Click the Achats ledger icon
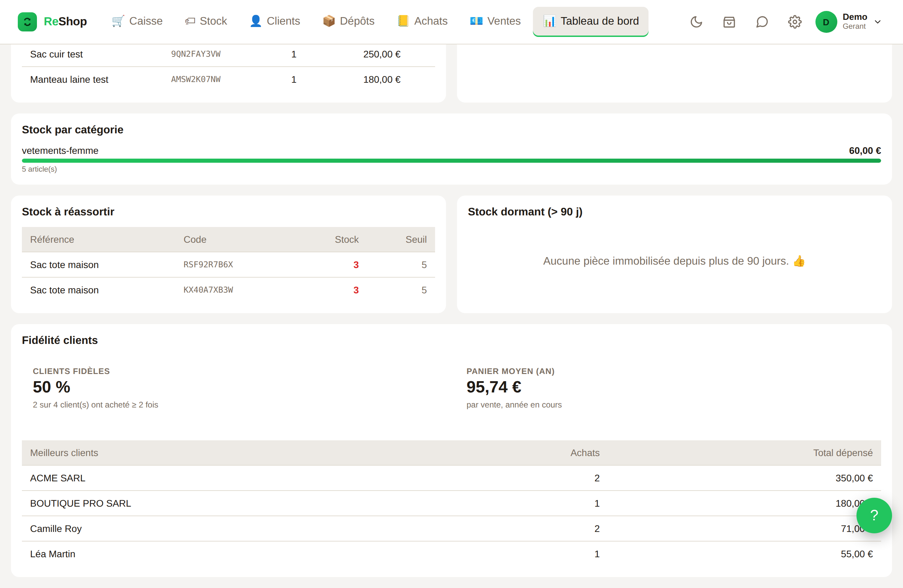This screenshot has width=903, height=588. [403, 21]
